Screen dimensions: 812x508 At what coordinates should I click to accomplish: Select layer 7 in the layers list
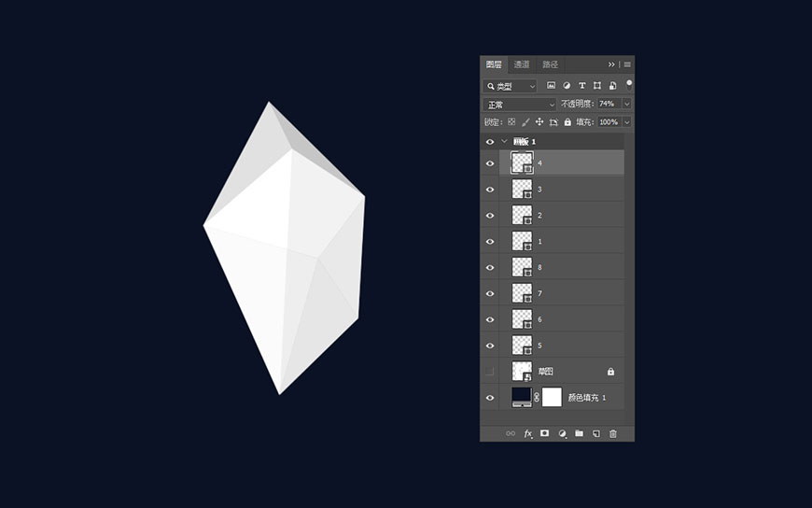pos(561,293)
